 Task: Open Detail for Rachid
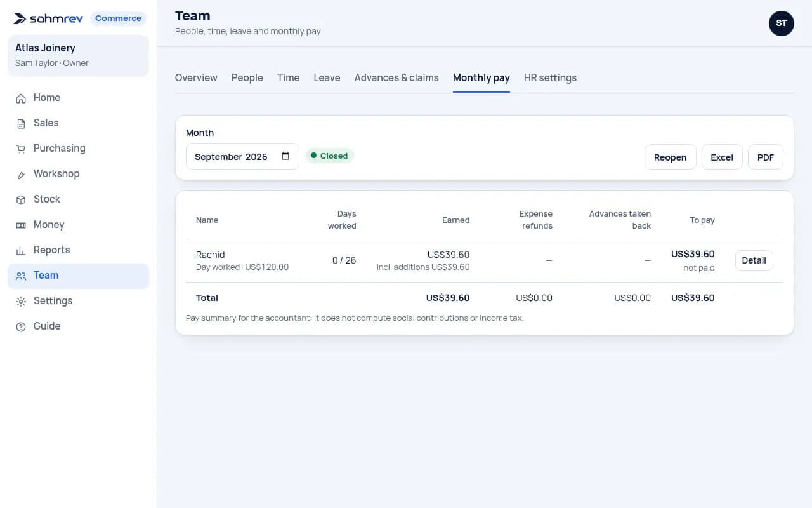754,260
